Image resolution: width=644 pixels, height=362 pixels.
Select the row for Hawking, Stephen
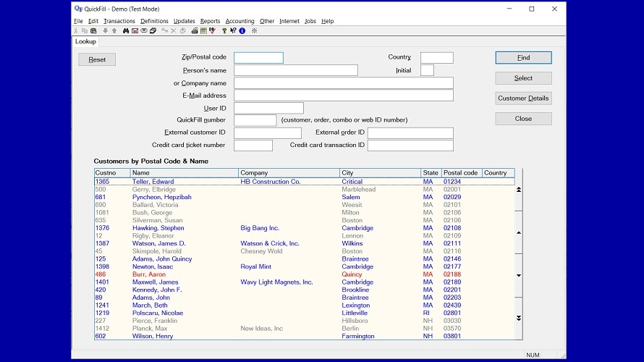click(x=305, y=228)
